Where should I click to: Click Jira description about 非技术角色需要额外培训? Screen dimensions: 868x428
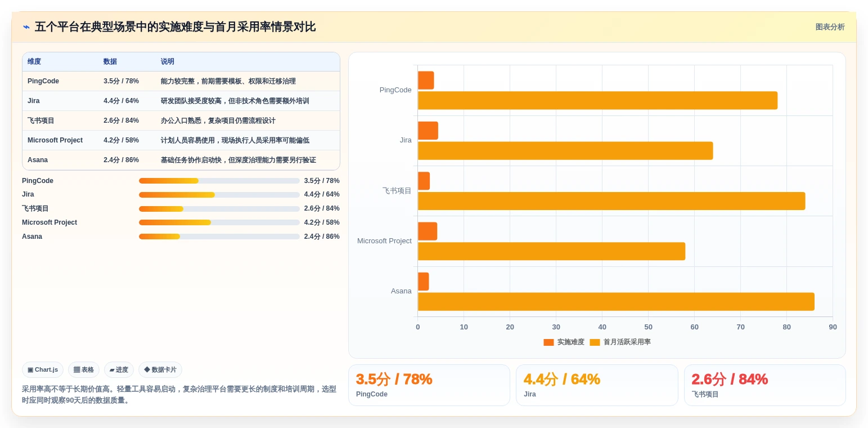235,101
